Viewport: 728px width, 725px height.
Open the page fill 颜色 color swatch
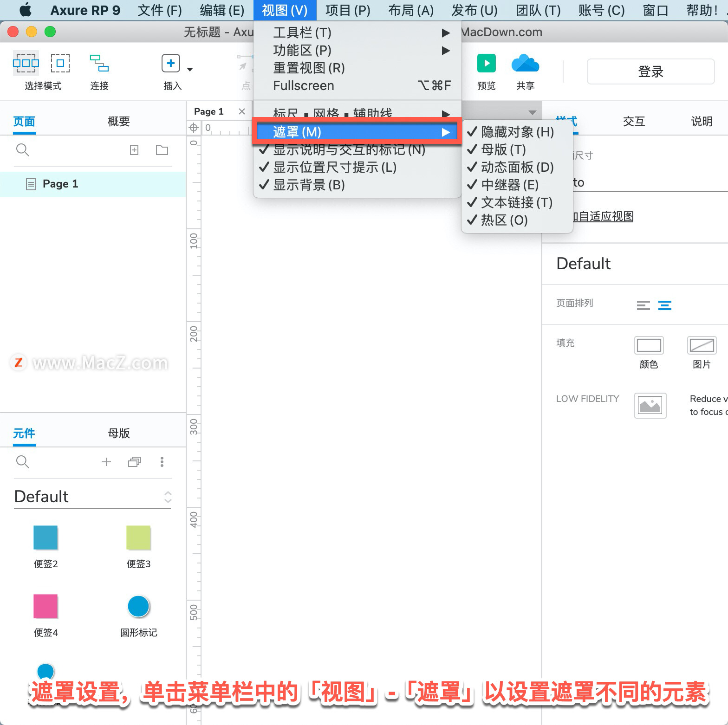[x=649, y=345]
